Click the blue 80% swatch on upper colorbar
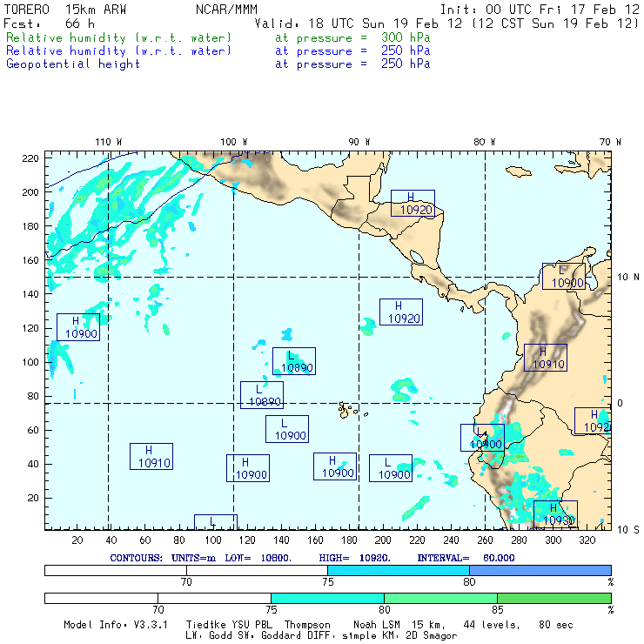 [x=540, y=569]
